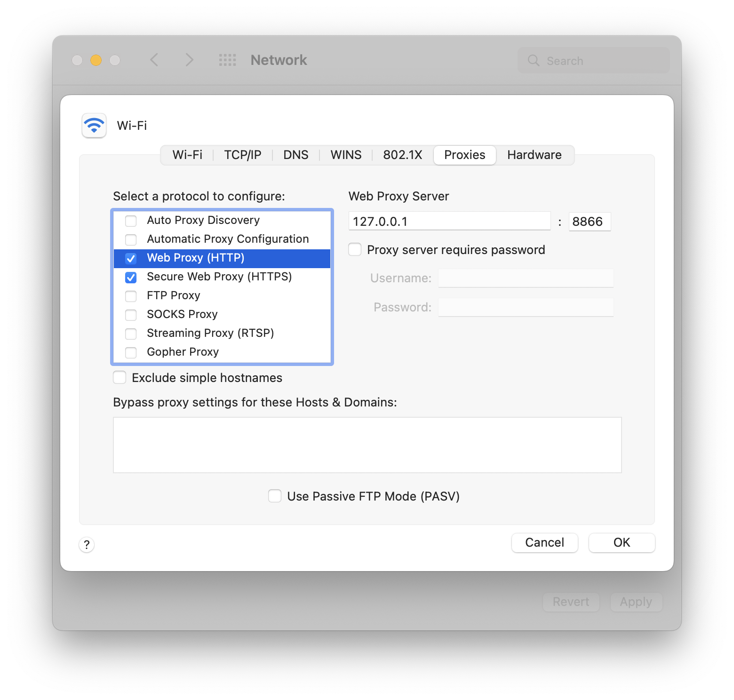Select the Gopher Proxy row label

[x=183, y=352]
